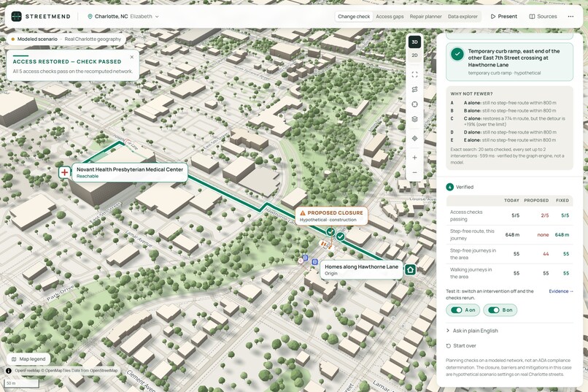
Task: Open the OpenStreetMap attribution link
Action: click(104, 371)
